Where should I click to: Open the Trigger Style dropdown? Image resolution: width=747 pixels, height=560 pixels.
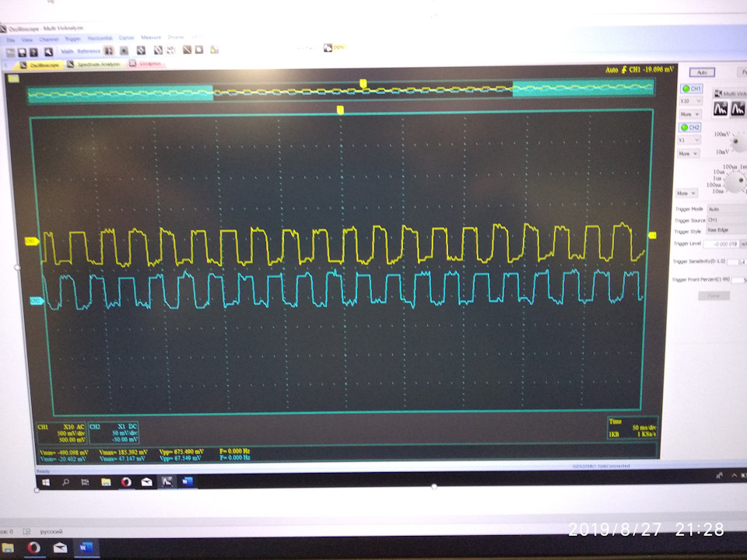tap(726, 230)
